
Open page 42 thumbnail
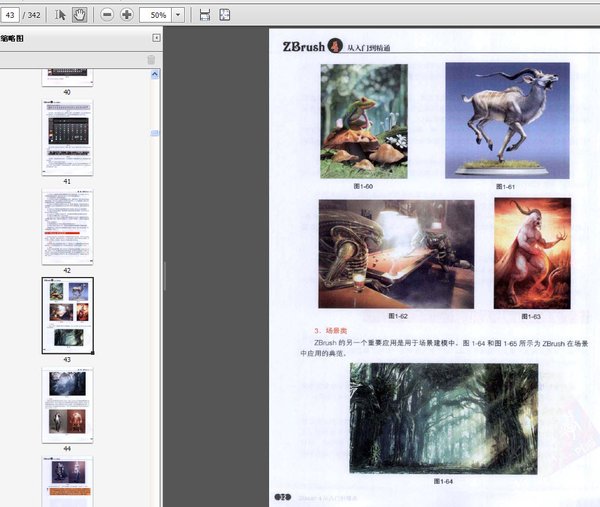click(67, 227)
